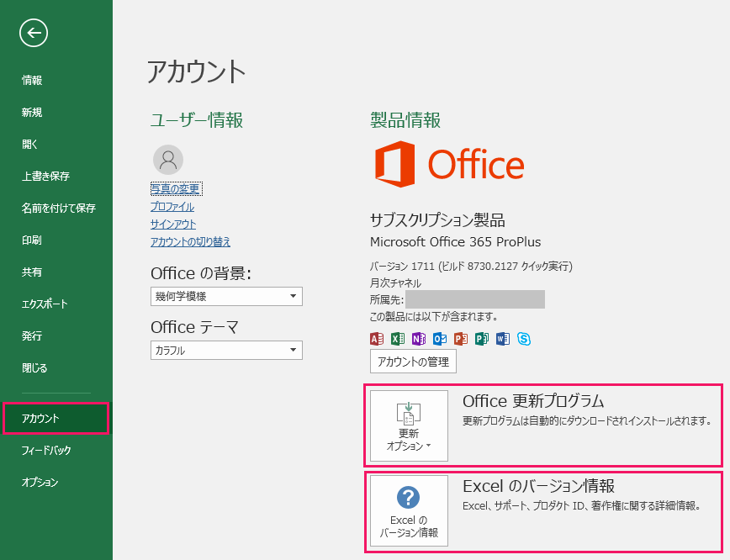Click the Excel app icon in product list
This screenshot has width=730, height=560.
pyautogui.click(x=398, y=339)
